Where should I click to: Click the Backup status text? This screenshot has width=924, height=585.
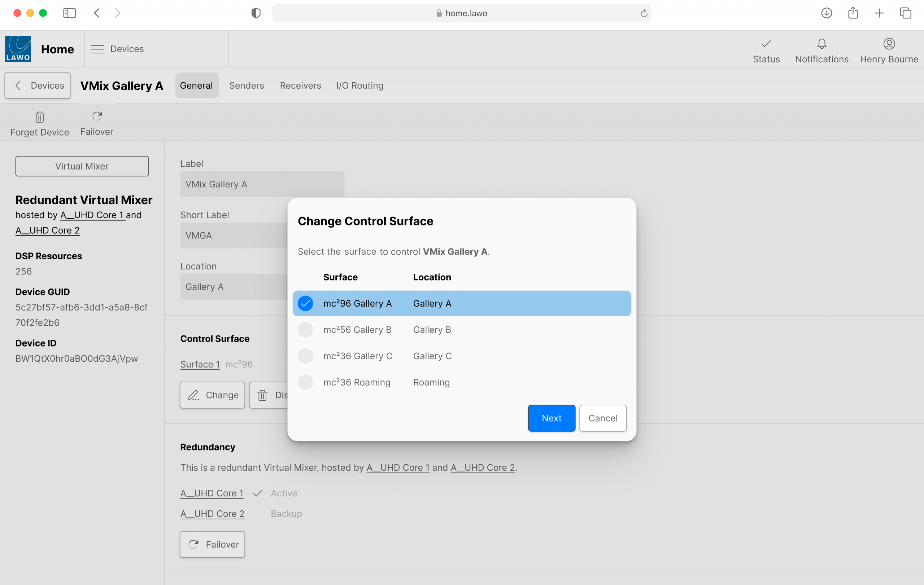point(286,514)
